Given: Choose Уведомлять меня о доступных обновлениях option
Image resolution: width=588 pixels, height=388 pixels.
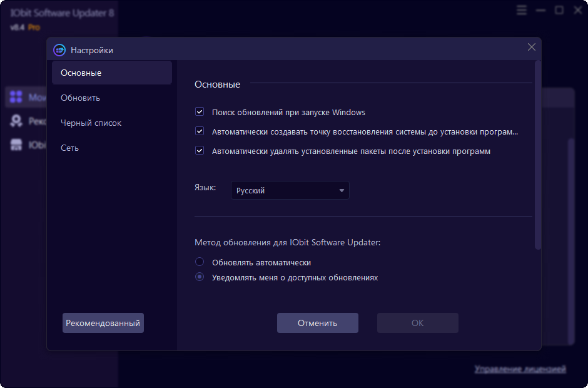Looking at the screenshot, I should 200,277.
